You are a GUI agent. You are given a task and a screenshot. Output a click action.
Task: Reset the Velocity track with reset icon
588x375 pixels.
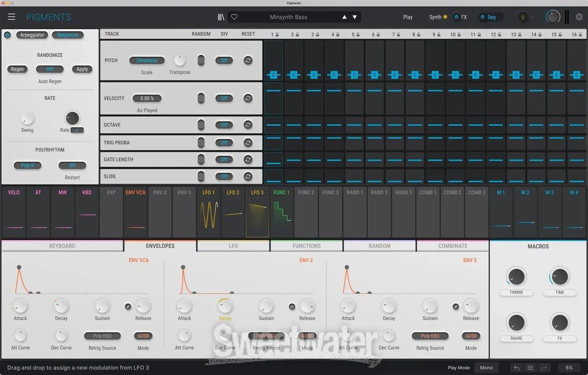(x=248, y=98)
